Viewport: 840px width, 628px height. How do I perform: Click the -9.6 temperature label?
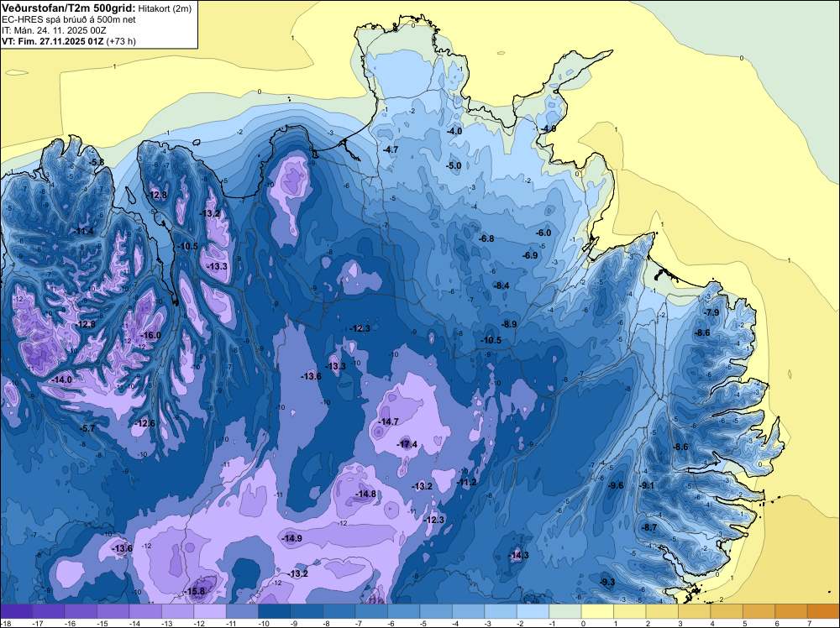pyautogui.click(x=616, y=485)
